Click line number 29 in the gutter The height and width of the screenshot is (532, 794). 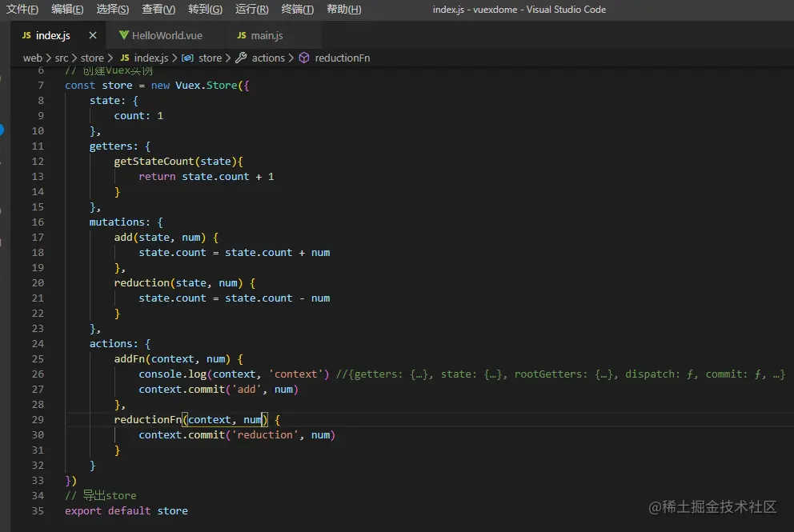(38, 419)
